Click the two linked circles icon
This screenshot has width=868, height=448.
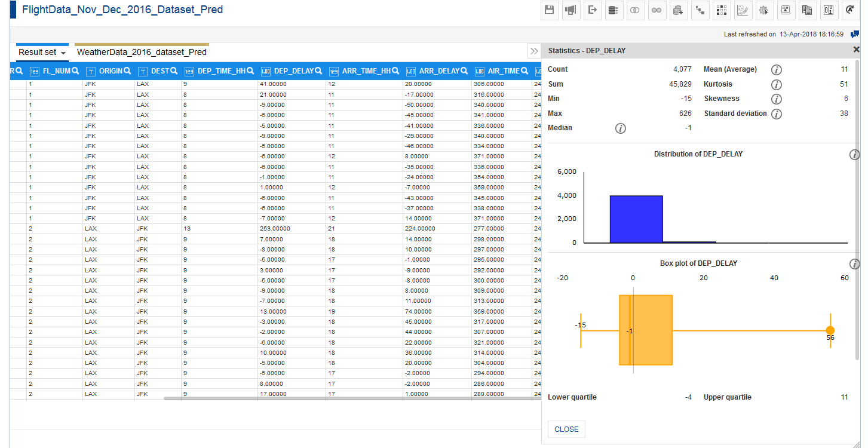point(657,10)
